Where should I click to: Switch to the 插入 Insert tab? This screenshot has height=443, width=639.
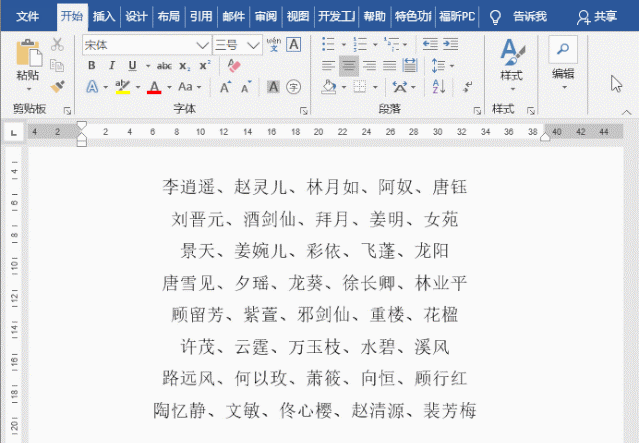(104, 16)
